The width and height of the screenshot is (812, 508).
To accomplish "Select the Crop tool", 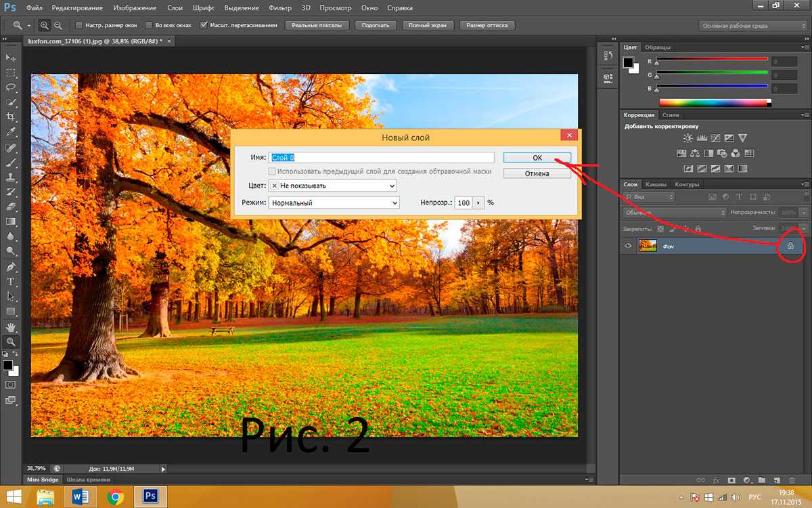I will coord(11,117).
